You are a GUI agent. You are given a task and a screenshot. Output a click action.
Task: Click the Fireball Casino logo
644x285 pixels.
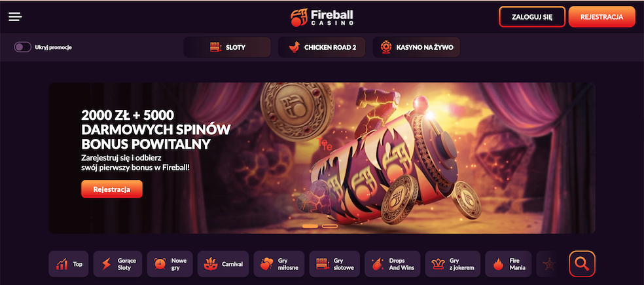(322, 17)
